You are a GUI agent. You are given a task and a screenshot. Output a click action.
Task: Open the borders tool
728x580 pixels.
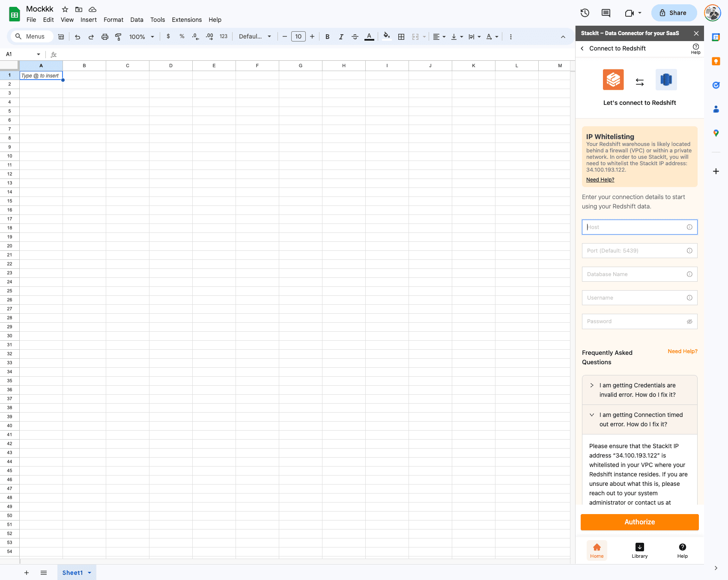401,37
